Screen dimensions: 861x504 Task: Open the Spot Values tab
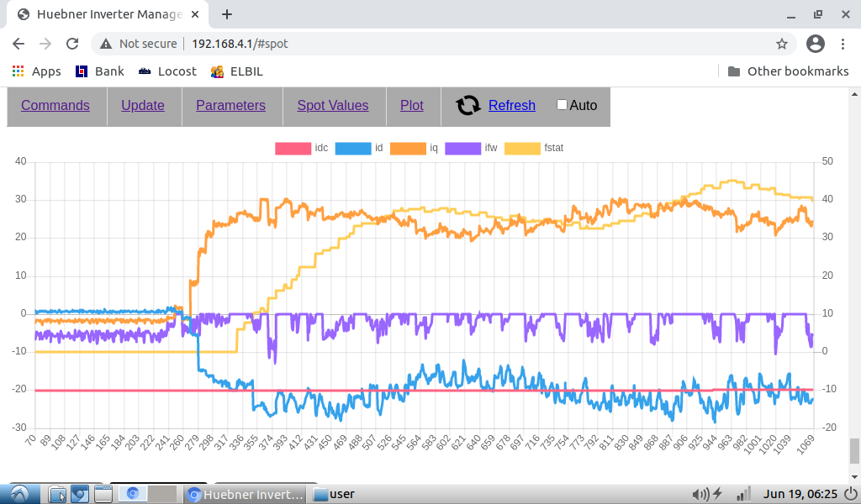332,105
